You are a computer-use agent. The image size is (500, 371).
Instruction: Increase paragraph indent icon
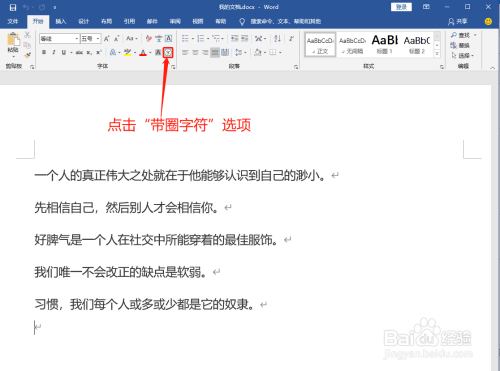point(245,39)
